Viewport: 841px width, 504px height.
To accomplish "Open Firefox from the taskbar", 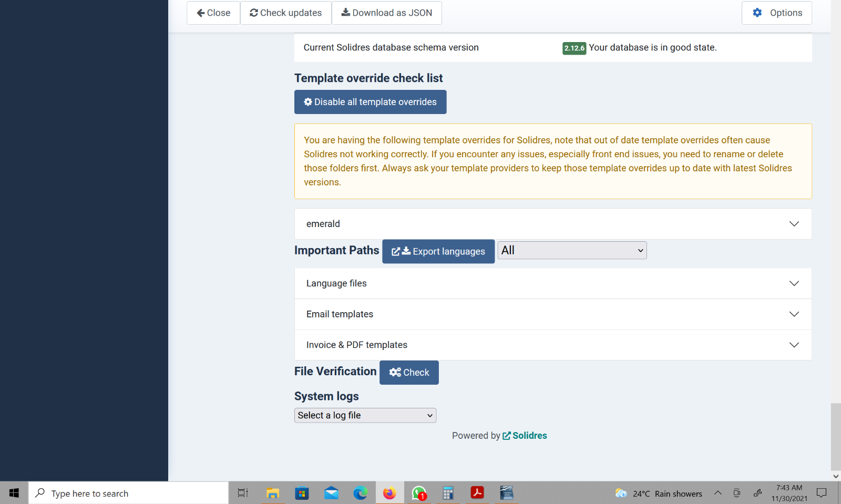I will [389, 493].
